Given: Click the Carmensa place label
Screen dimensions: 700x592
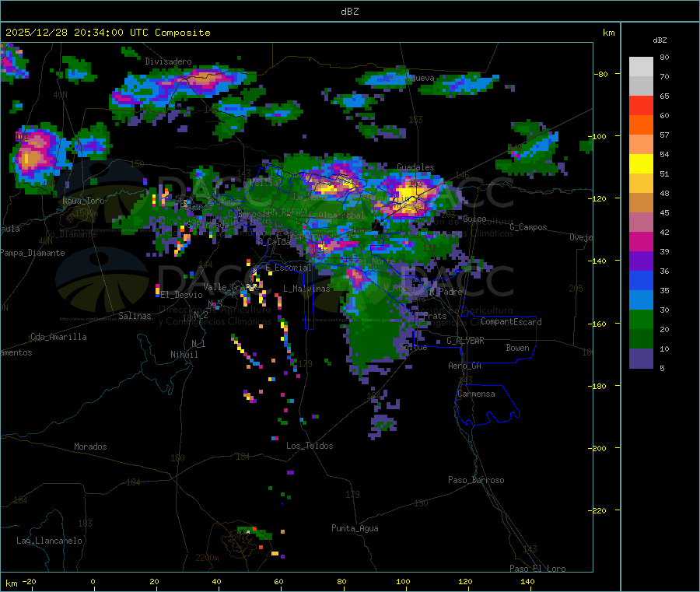Looking at the screenshot, I should click(x=476, y=394).
